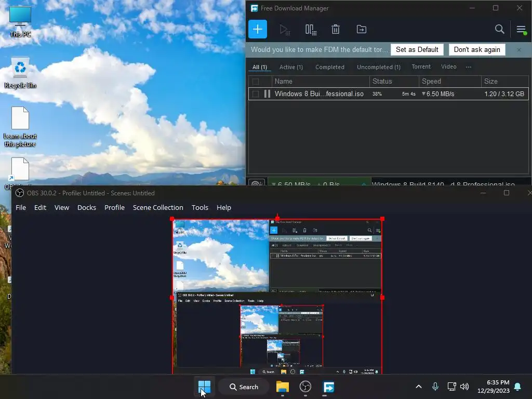Click the pause all downloads icon

click(311, 30)
